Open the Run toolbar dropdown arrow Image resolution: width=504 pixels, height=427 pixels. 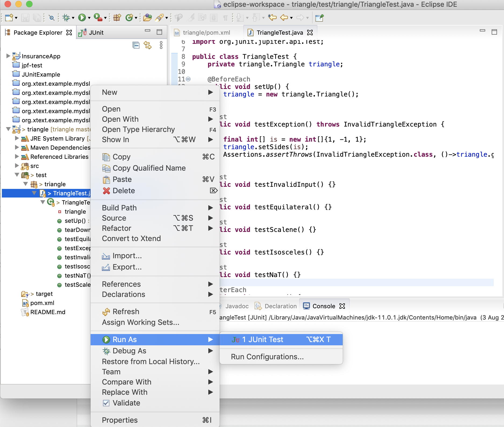coord(89,18)
